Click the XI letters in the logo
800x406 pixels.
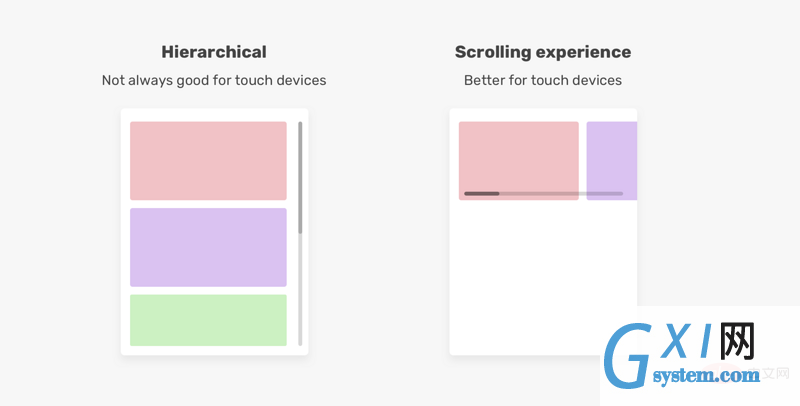click(x=687, y=343)
